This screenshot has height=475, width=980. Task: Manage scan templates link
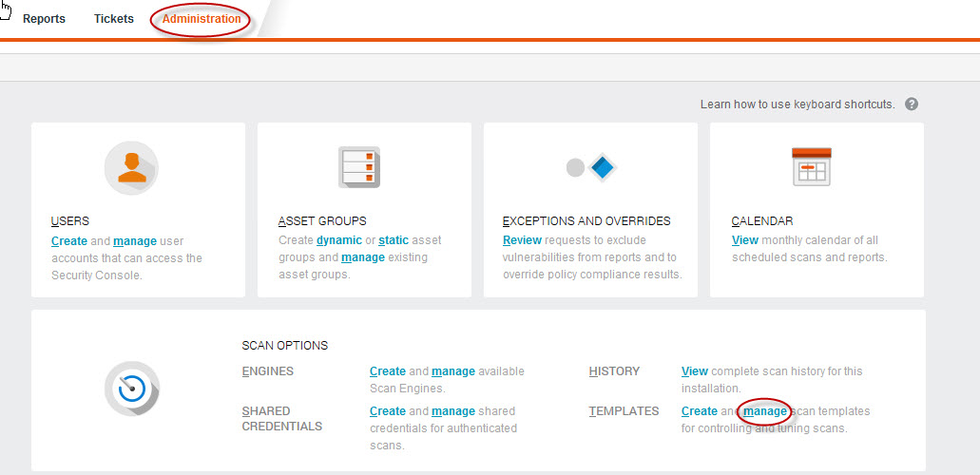click(x=765, y=411)
